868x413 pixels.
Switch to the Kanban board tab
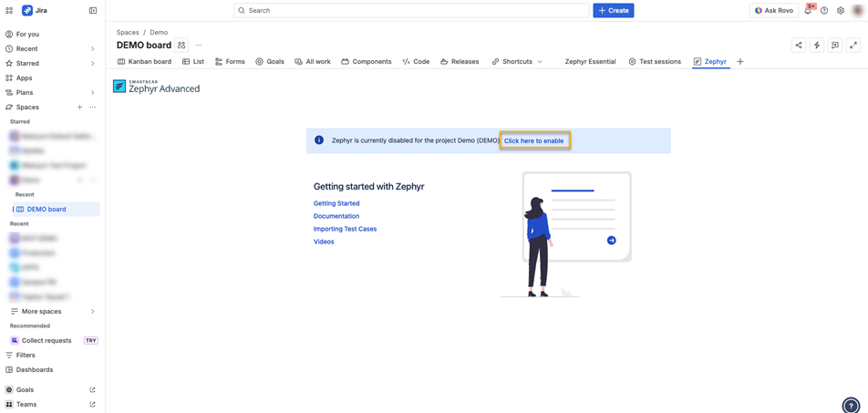pos(144,61)
